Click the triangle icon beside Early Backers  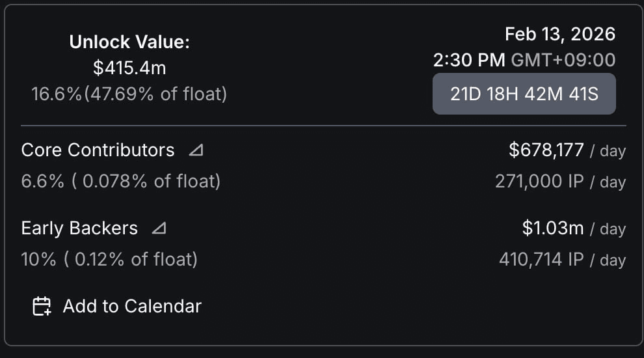click(159, 228)
